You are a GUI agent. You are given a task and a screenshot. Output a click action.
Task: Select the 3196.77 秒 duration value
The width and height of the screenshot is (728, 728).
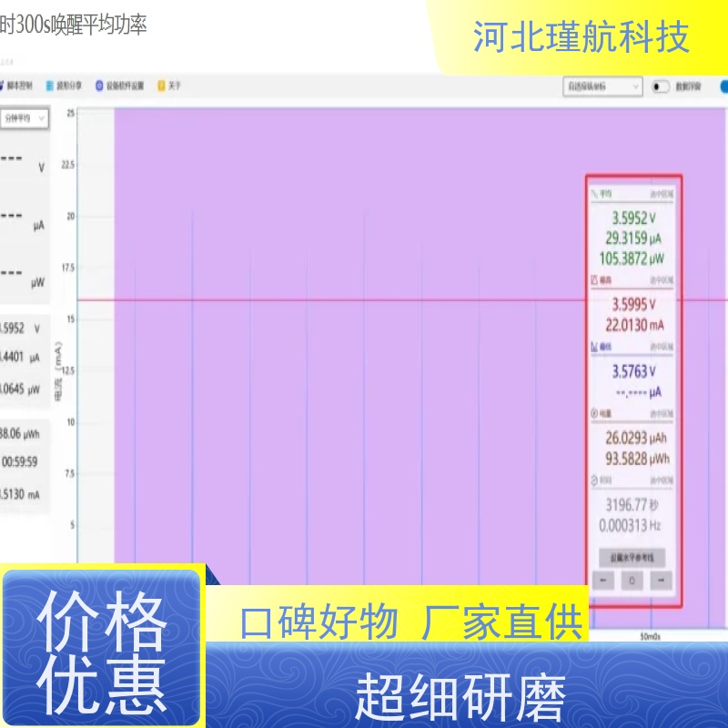coord(632,505)
